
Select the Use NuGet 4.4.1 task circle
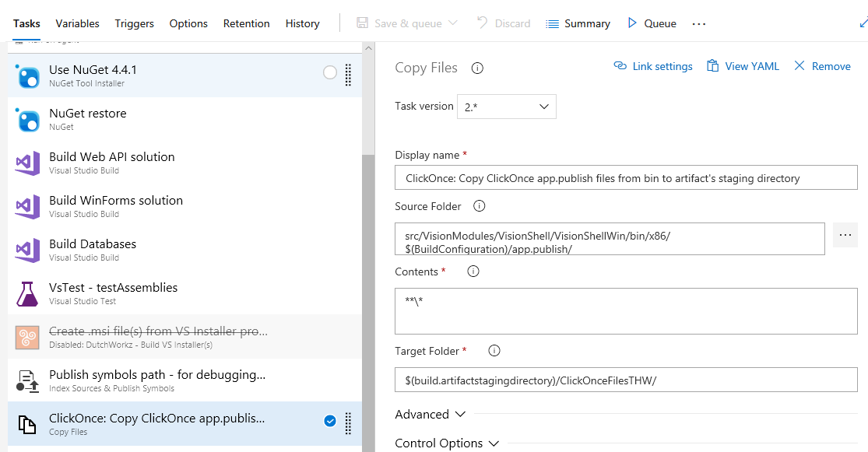[x=330, y=72]
